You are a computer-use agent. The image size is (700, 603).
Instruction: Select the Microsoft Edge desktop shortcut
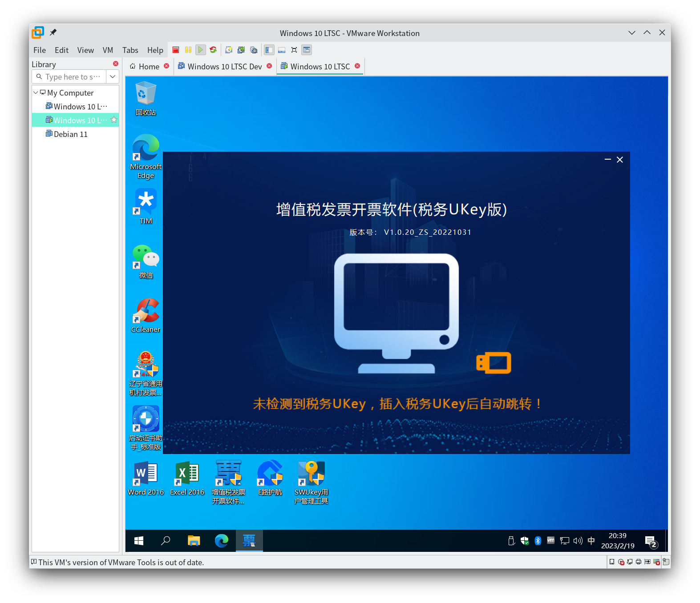146,157
